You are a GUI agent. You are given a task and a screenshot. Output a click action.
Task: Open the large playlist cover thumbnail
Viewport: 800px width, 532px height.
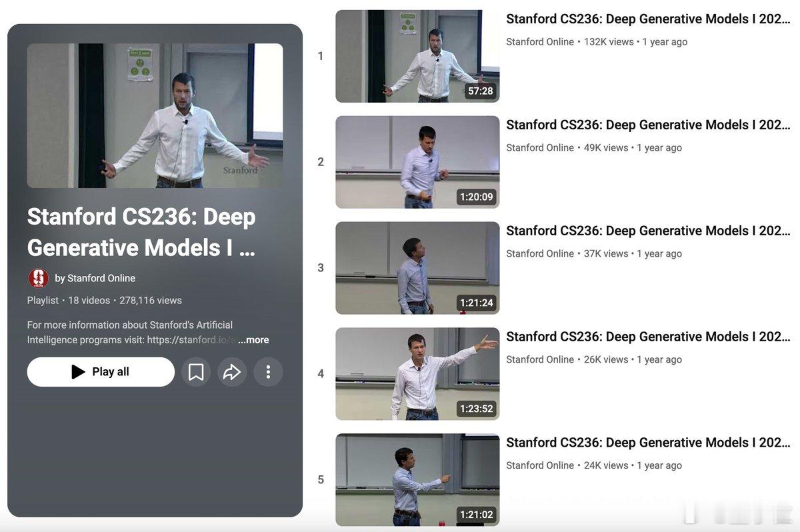[155, 115]
